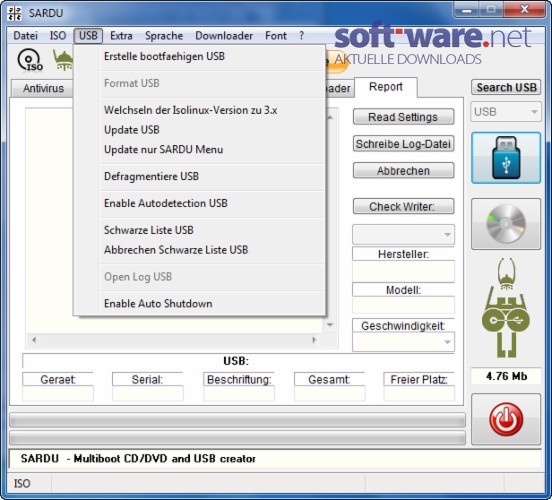
Task: Select Schwarze Liste USB
Action: click(200, 230)
